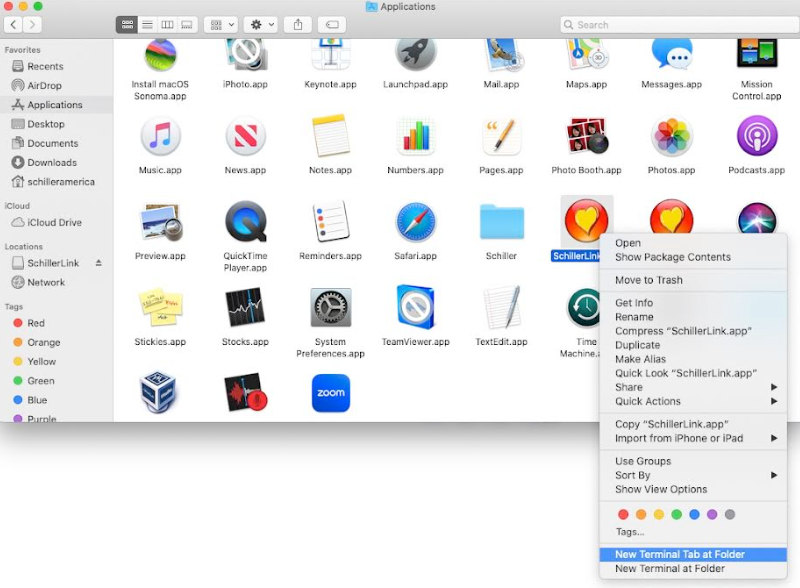Select the News.app icon

245,136
